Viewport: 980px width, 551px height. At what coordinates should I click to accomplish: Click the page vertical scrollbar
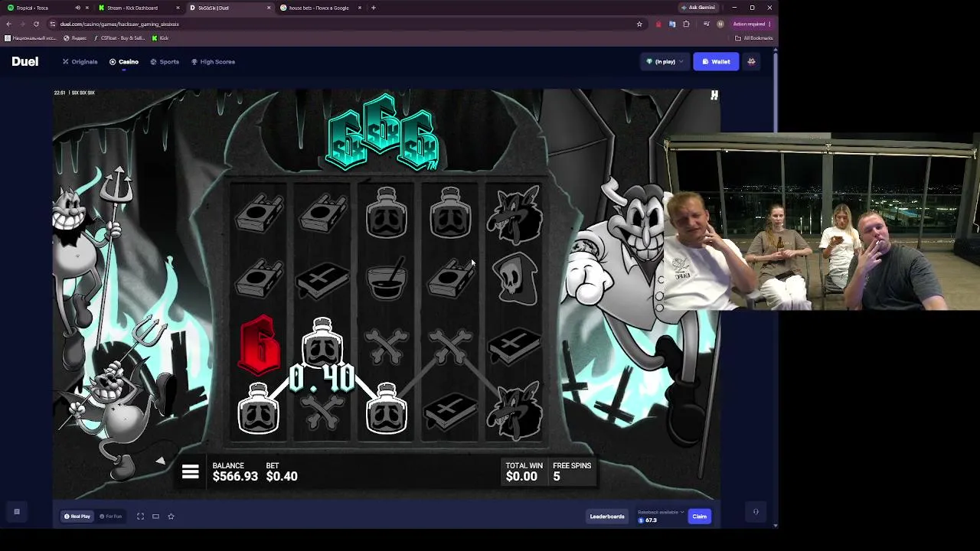pos(775,287)
